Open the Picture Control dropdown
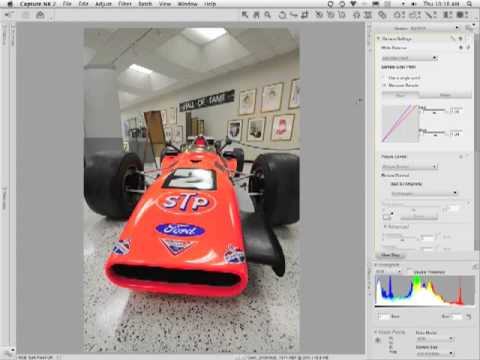Viewport: 480px width, 360px height. click(x=409, y=166)
